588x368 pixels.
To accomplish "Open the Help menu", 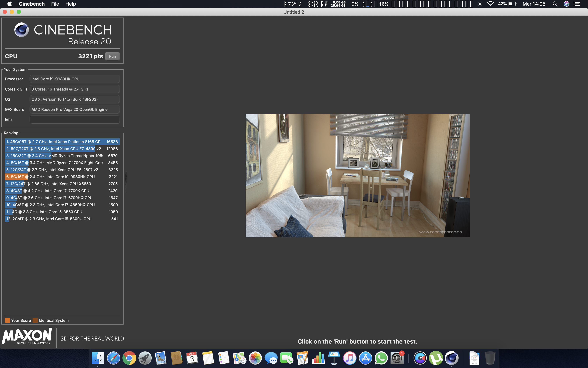I will point(71,4).
